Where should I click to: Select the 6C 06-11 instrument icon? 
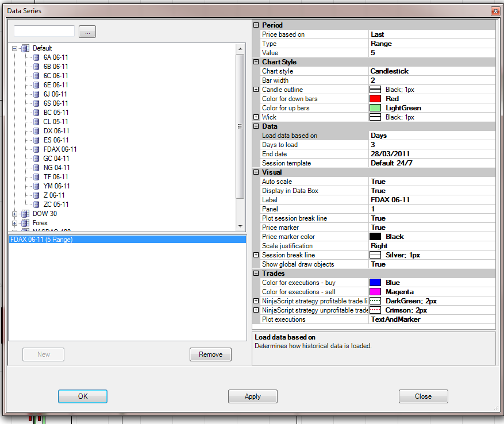[37, 76]
